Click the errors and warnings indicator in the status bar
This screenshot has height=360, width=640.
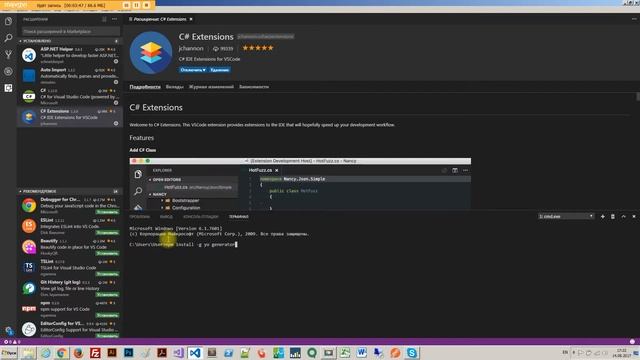pyautogui.click(x=12, y=342)
